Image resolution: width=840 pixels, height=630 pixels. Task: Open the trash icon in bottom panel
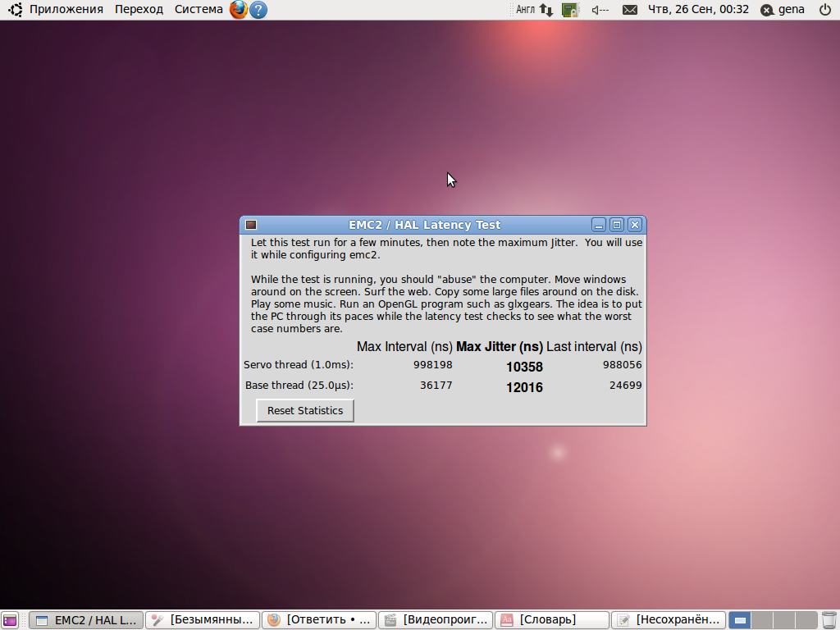(x=829, y=620)
